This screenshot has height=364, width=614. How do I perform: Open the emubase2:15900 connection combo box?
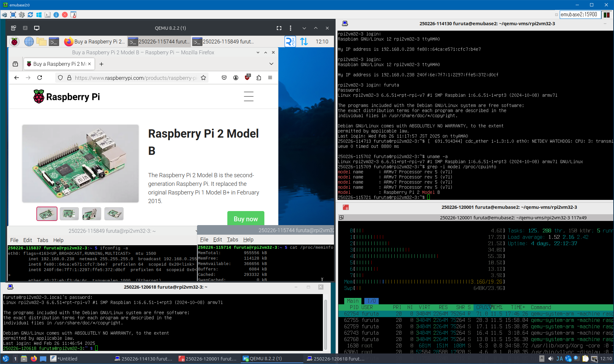pos(580,14)
